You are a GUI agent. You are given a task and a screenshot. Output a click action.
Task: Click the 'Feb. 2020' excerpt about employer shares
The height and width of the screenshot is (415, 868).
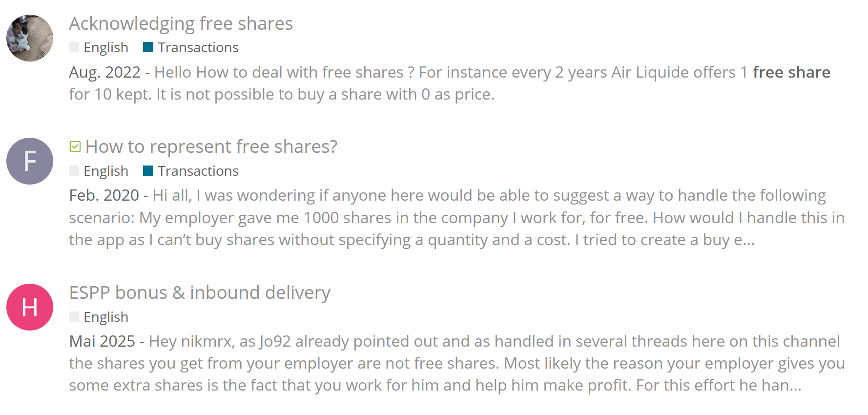456,217
